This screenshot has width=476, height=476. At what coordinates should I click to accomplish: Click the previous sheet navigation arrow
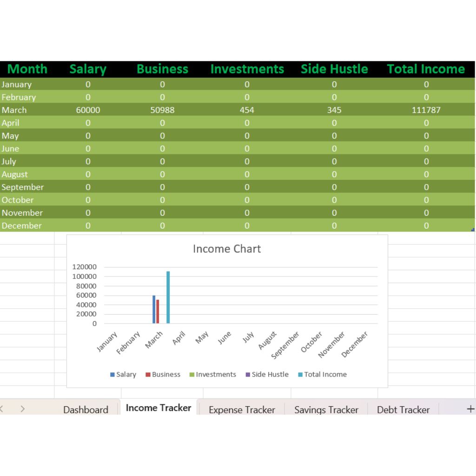click(x=1, y=409)
